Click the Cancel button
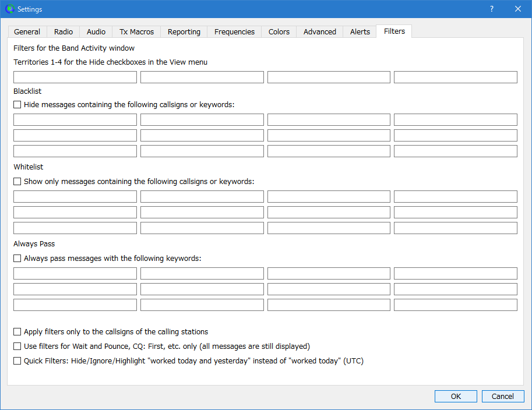 pyautogui.click(x=502, y=396)
